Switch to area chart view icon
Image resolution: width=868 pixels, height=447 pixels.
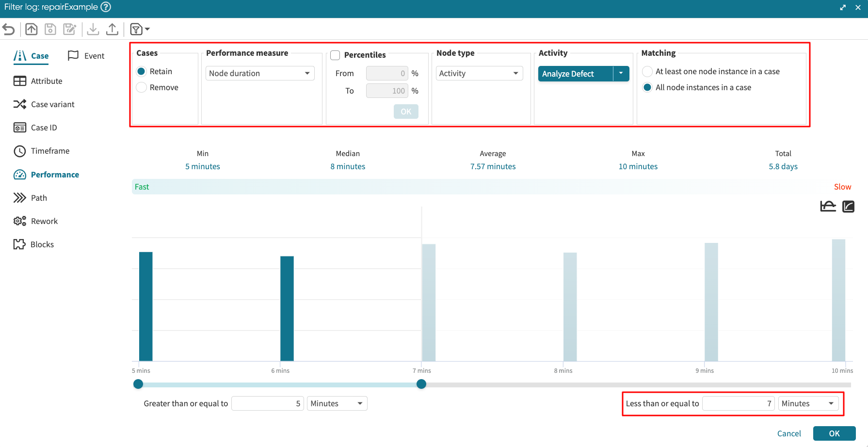(x=828, y=207)
